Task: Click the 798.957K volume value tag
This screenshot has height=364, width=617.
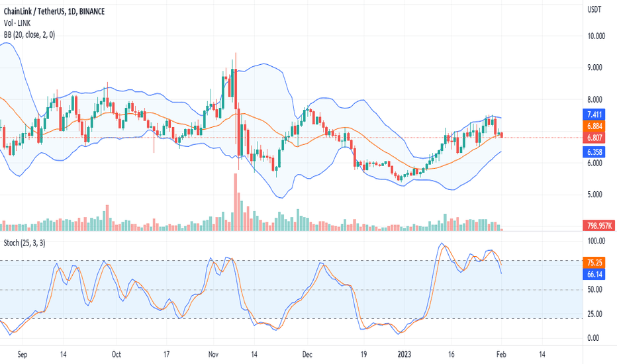Action: click(598, 226)
